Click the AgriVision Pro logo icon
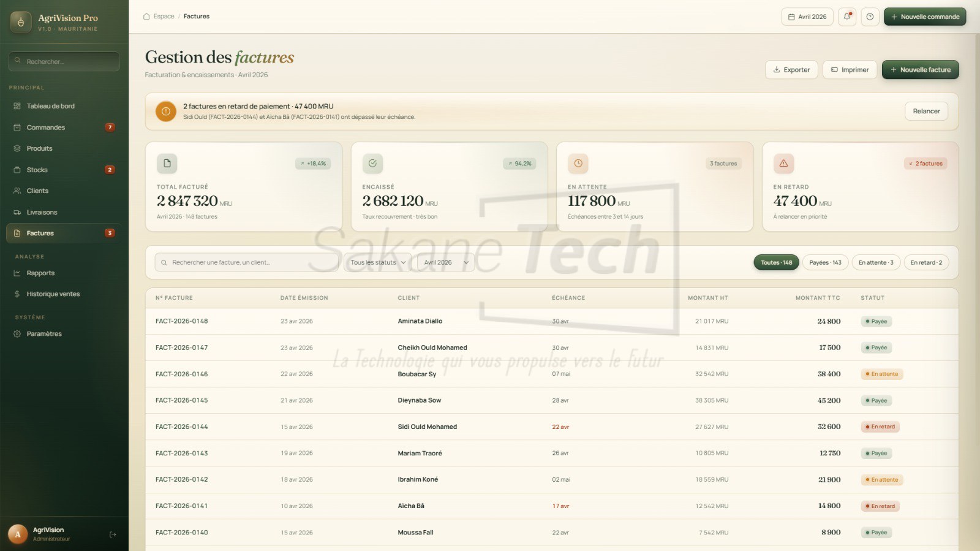 [x=21, y=22]
